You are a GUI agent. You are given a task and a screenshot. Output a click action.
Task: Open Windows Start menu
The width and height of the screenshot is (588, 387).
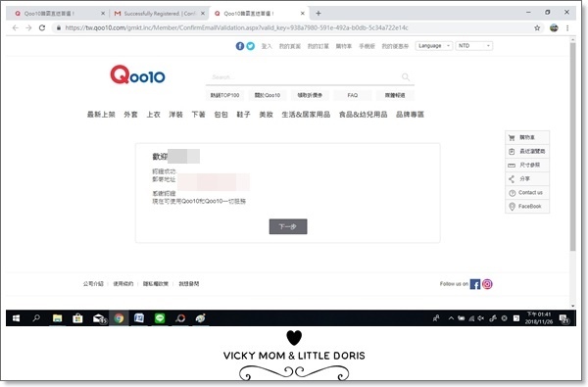(16, 318)
